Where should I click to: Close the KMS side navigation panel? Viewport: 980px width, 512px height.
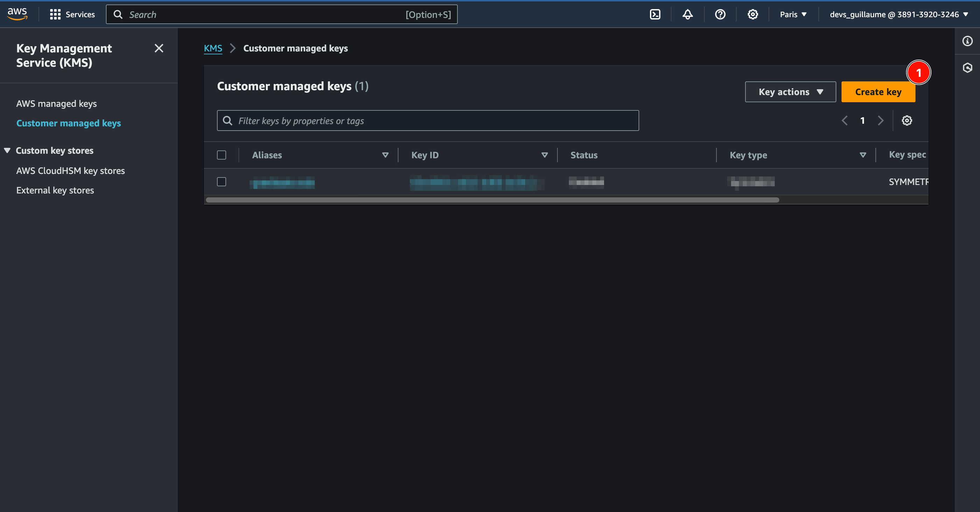click(x=159, y=48)
